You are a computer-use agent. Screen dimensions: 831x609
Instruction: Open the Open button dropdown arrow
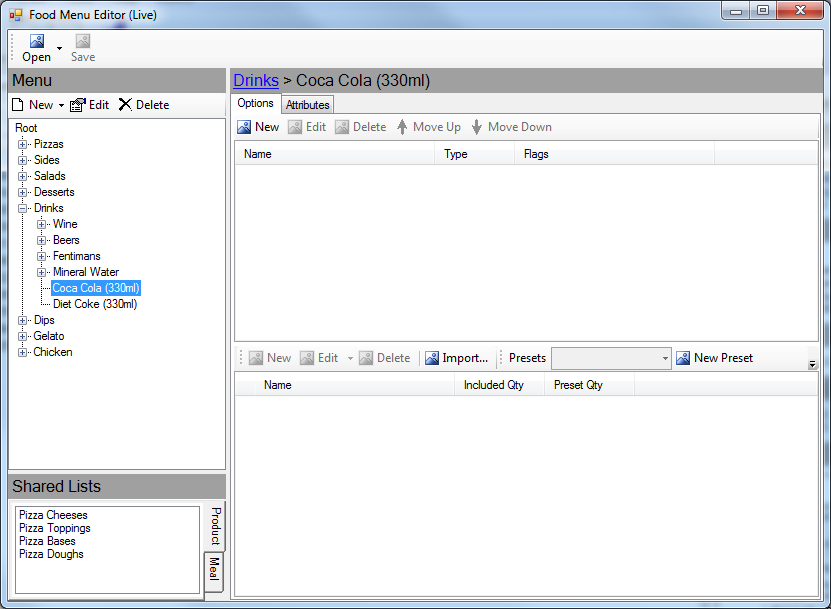point(59,48)
